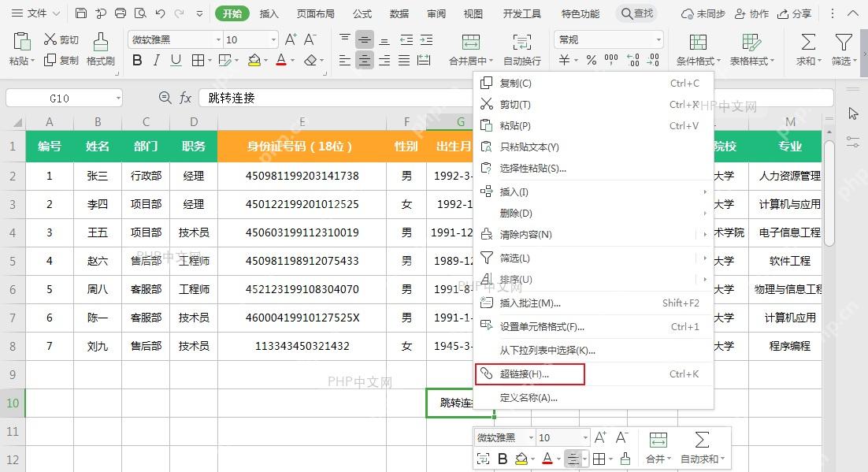Open the File (文件) menu
This screenshot has width=868, height=472.
click(x=36, y=13)
